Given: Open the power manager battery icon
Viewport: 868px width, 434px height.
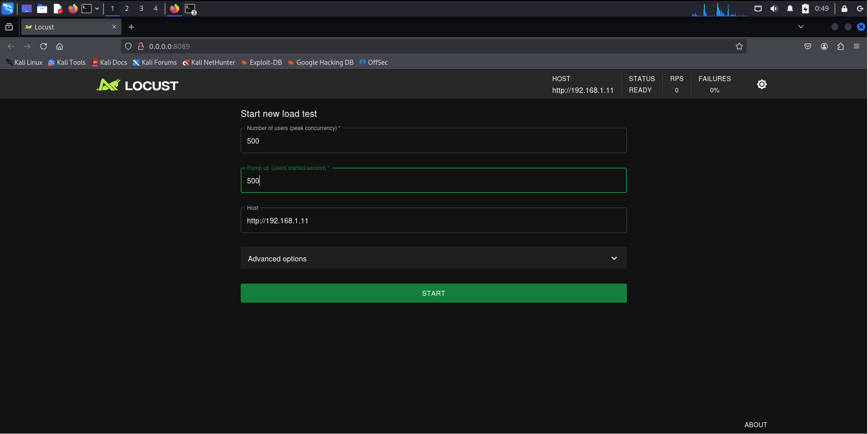Looking at the screenshot, I should coord(805,9).
